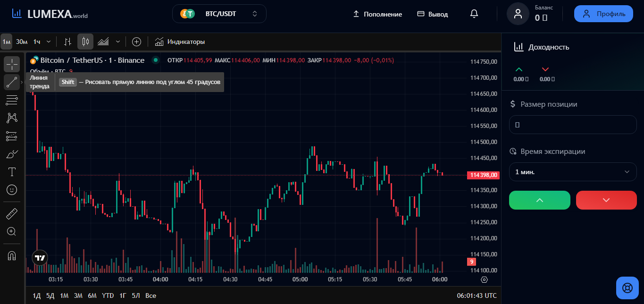This screenshot has height=304, width=644.
Task: Click the Пополнение menu item
Action: (377, 14)
